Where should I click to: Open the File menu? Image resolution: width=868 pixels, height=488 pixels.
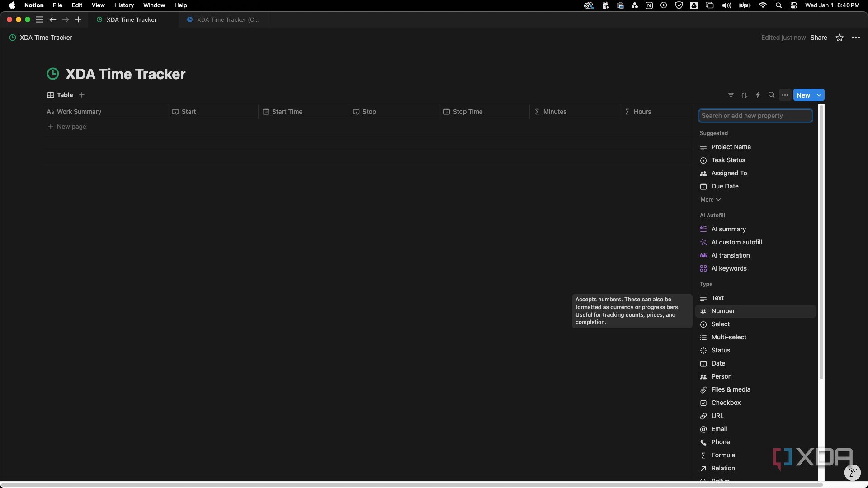point(57,5)
